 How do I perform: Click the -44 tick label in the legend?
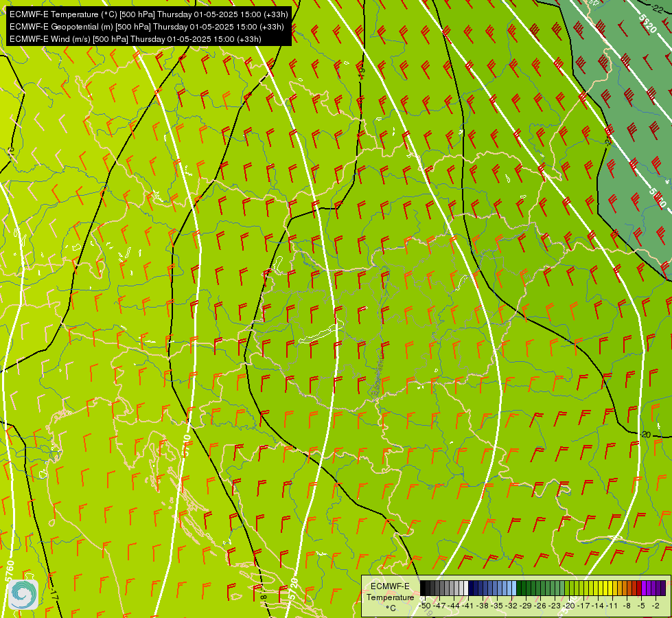pyautogui.click(x=454, y=606)
